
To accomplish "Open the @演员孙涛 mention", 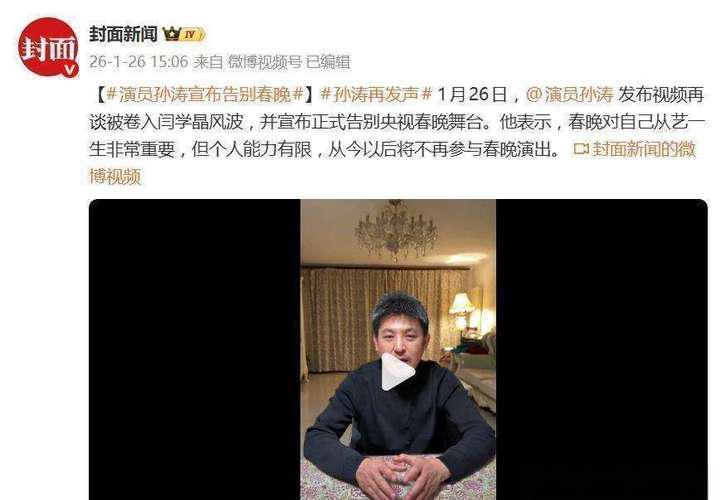I will (570, 94).
